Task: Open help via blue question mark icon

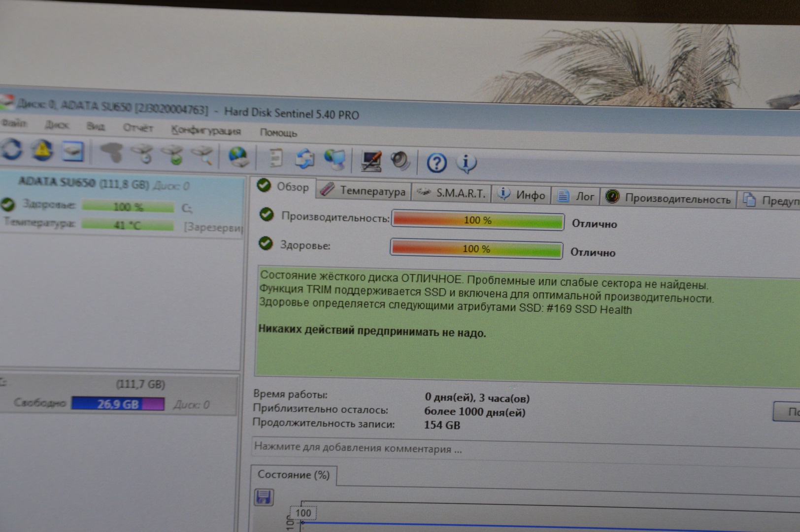Action: point(436,163)
